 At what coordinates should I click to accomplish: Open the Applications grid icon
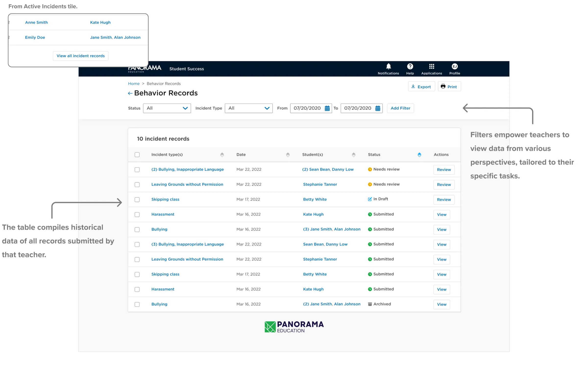point(431,66)
